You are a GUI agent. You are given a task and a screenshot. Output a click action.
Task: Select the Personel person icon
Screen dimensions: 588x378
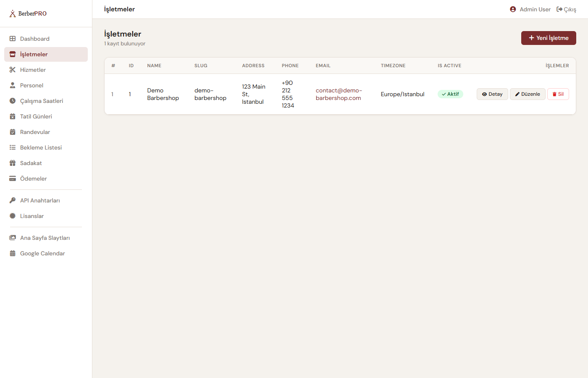pyautogui.click(x=13, y=85)
